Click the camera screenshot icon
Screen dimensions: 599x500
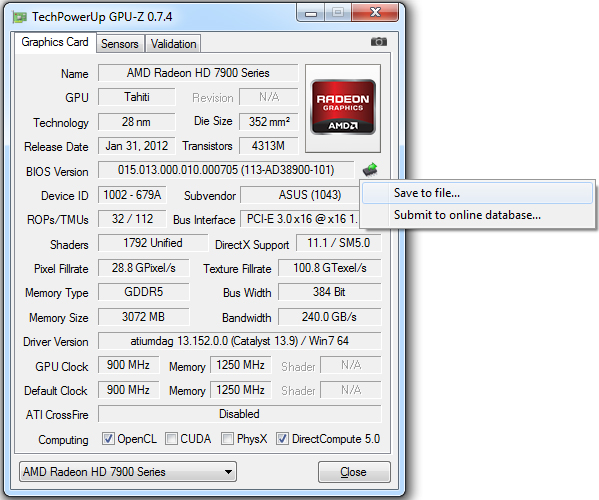pyautogui.click(x=379, y=42)
